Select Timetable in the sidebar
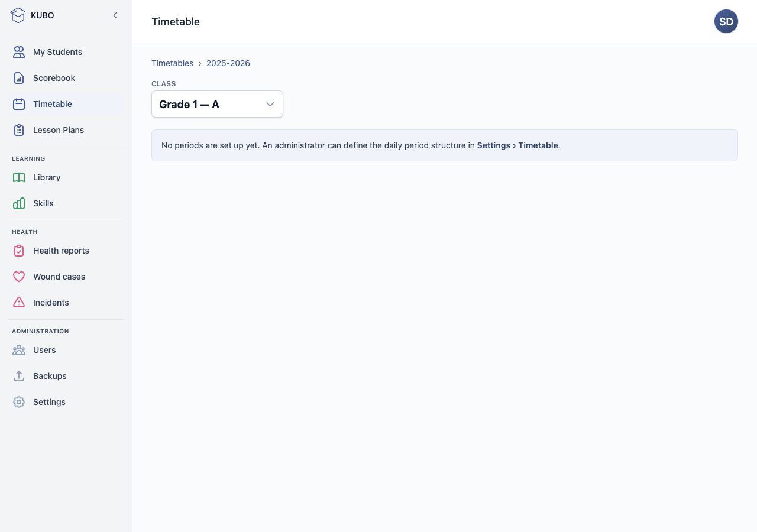This screenshot has width=757, height=532. [x=66, y=104]
